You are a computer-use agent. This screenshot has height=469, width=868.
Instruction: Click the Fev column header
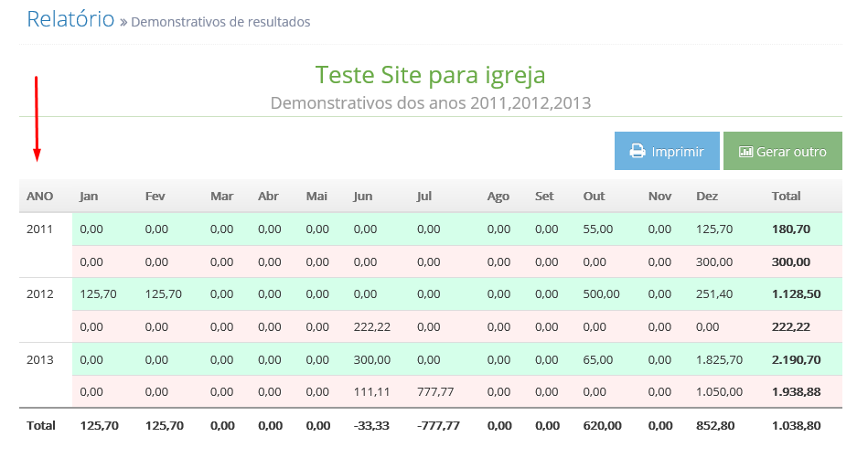[155, 197]
